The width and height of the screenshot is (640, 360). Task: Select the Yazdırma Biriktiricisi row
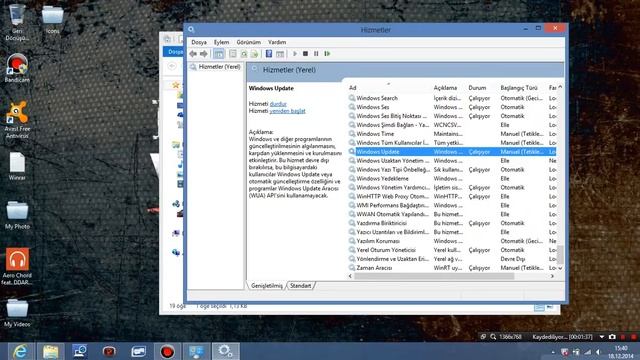pos(451,223)
